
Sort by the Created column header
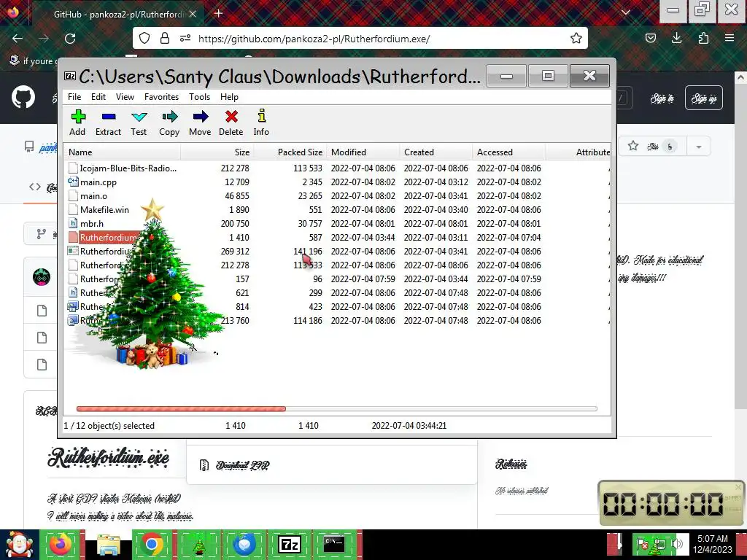tap(436, 152)
